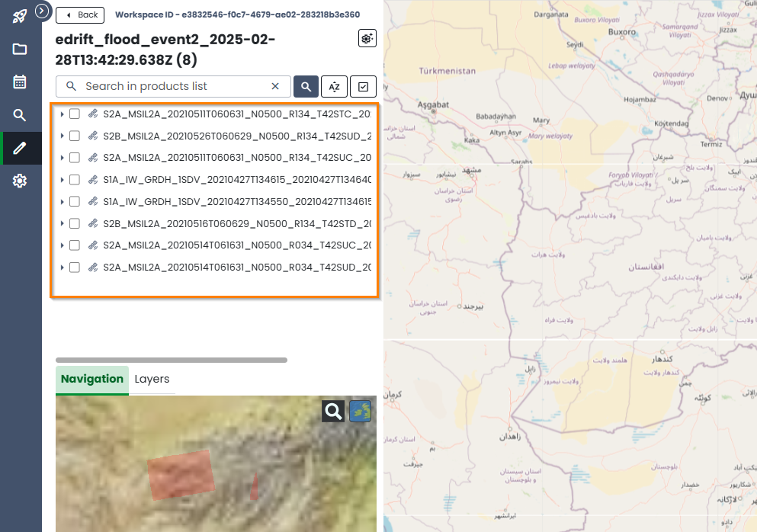
Task: Open the sidebar settings gear icon
Action: pyautogui.click(x=19, y=181)
